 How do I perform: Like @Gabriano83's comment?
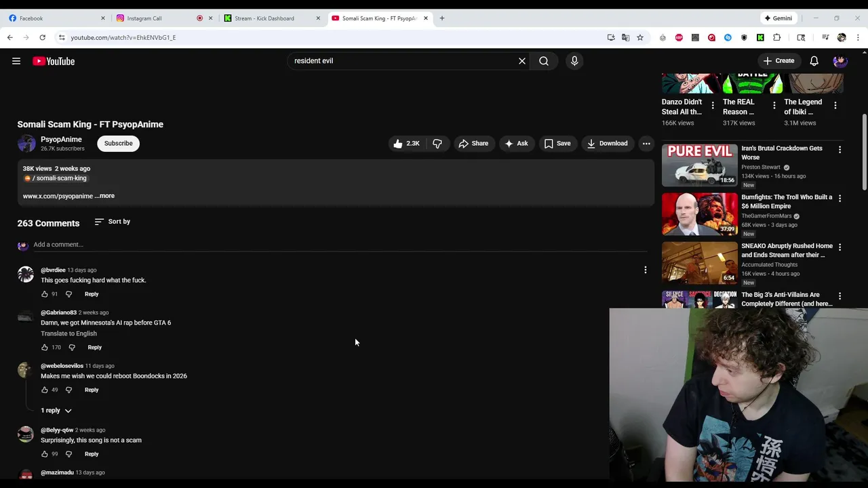[x=45, y=348]
